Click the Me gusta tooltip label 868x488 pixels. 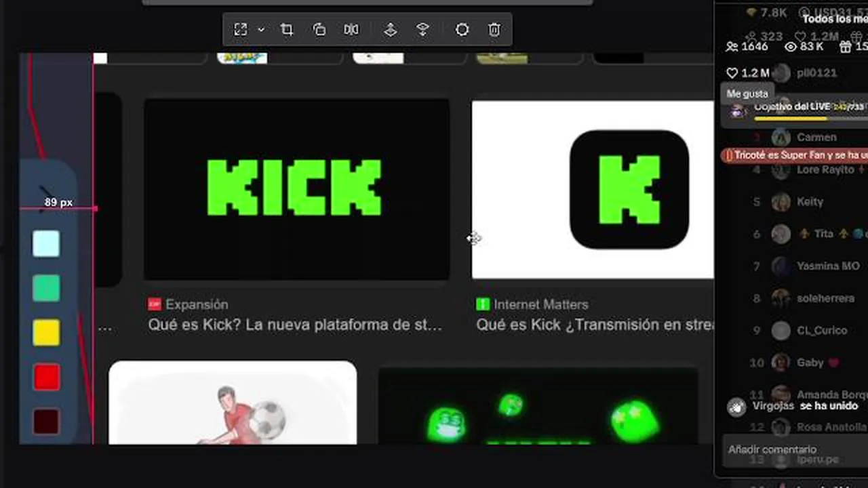click(x=748, y=94)
